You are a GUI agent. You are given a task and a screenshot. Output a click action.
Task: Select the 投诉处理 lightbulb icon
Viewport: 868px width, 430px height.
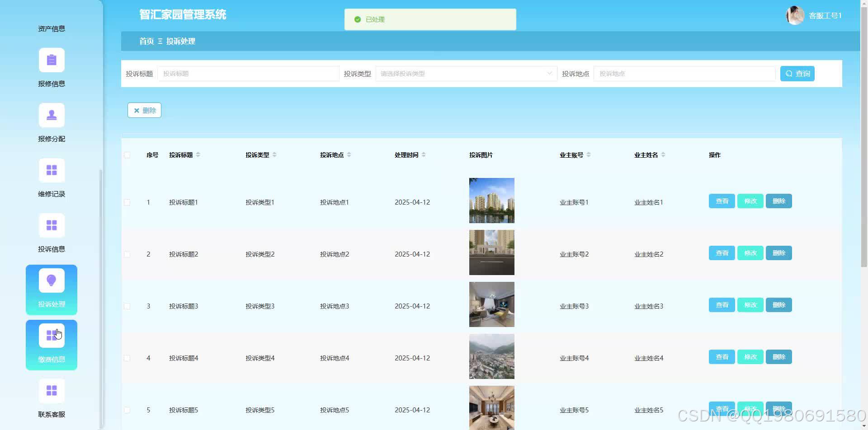point(52,280)
